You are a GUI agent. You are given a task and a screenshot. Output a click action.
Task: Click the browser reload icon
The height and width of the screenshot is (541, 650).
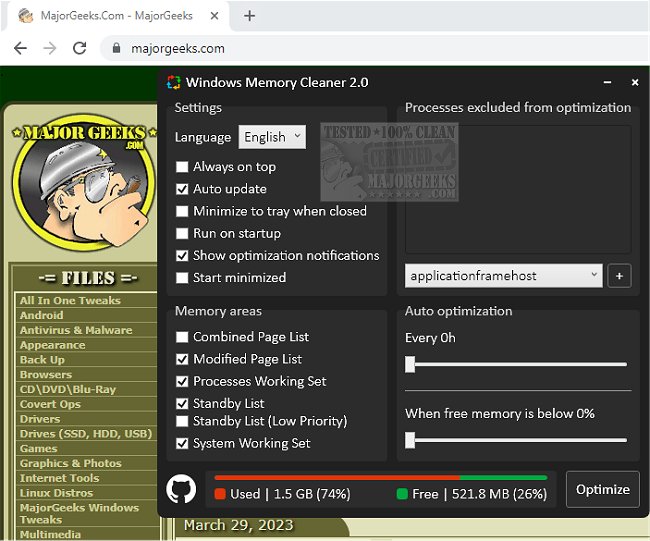pos(80,48)
